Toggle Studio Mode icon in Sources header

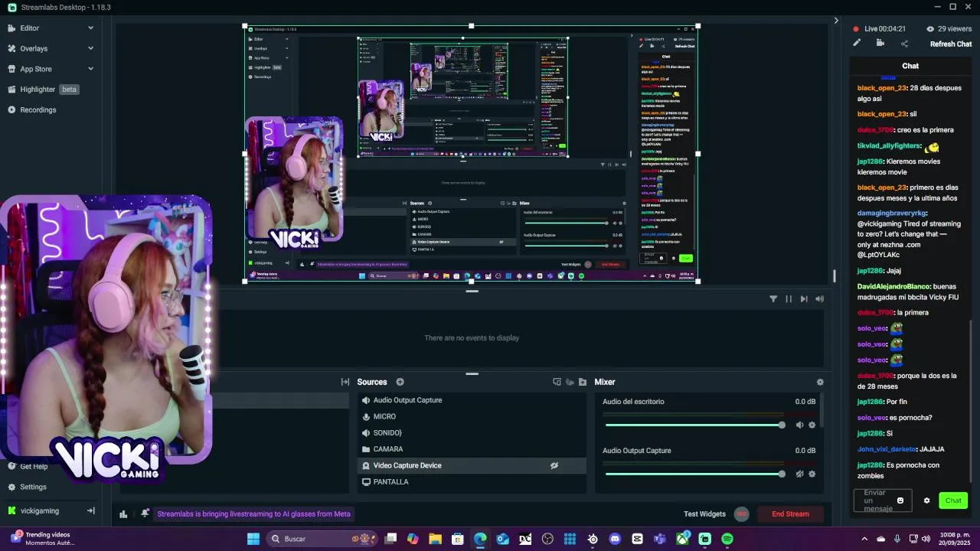click(557, 382)
